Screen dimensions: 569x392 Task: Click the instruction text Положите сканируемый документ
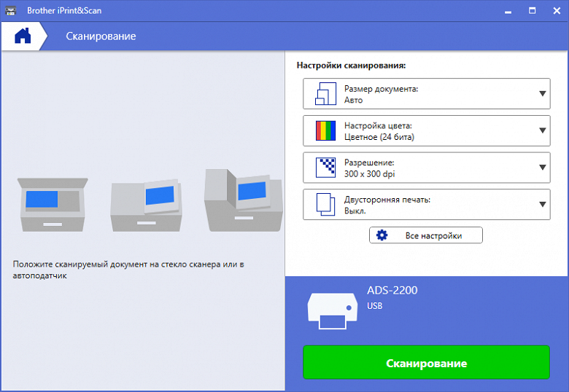click(x=128, y=270)
